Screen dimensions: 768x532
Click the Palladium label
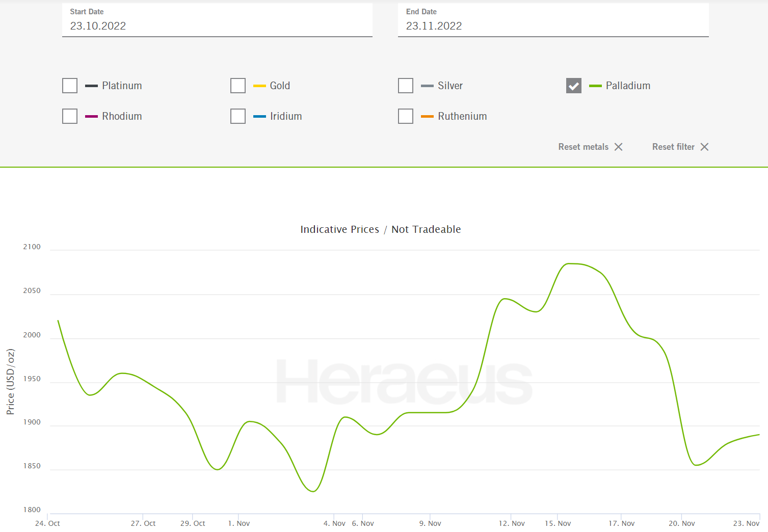628,86
